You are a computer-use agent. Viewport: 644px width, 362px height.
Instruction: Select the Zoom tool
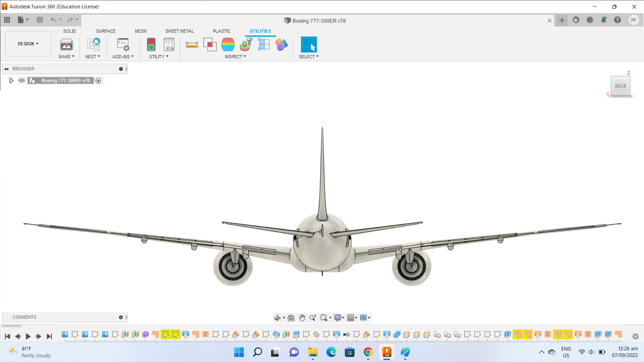pos(313,318)
